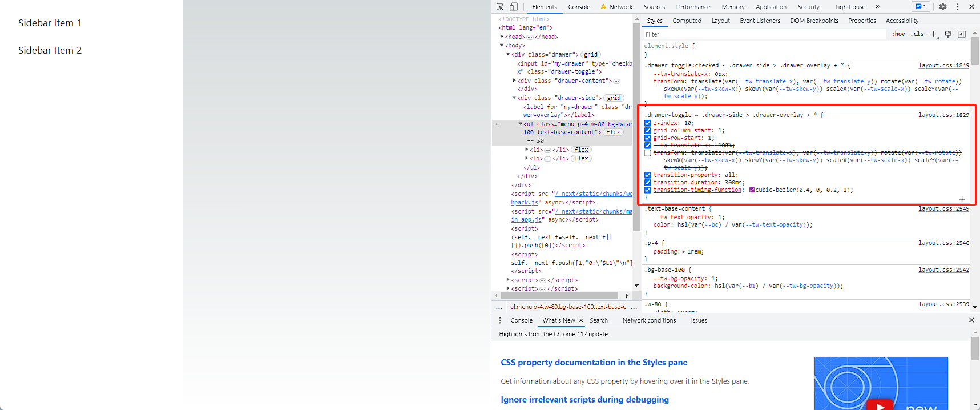Expand the collapsed head element ellipsis
The width and height of the screenshot is (980, 410).
click(x=530, y=37)
